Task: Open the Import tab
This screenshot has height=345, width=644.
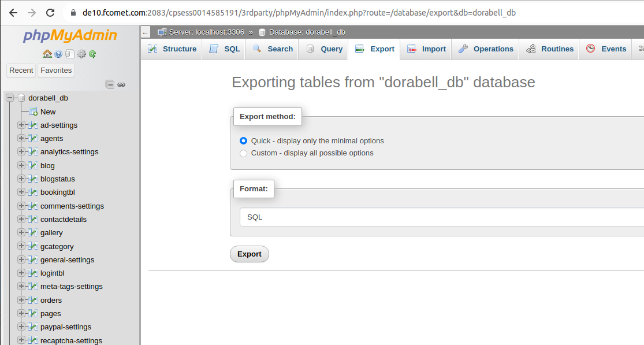Action: 426,49
